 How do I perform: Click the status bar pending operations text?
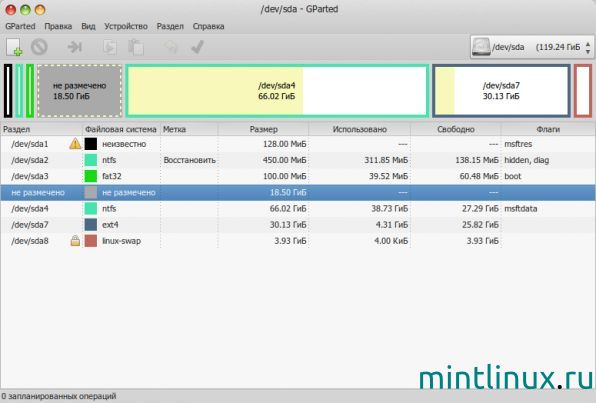point(59,396)
